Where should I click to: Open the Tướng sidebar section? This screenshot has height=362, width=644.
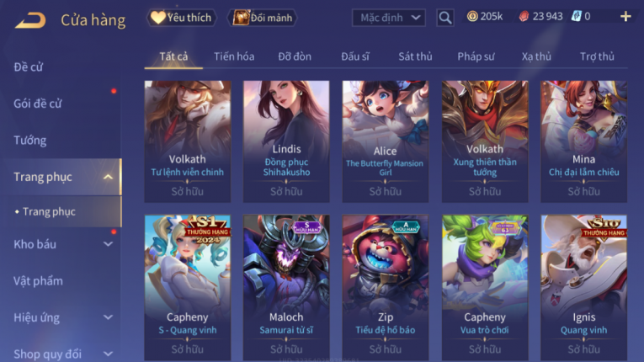tap(30, 141)
